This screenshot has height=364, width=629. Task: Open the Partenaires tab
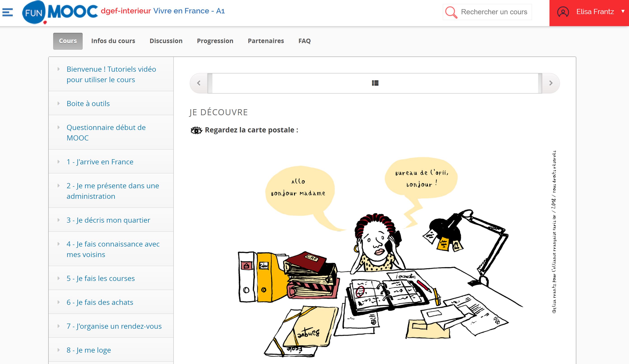pyautogui.click(x=266, y=41)
